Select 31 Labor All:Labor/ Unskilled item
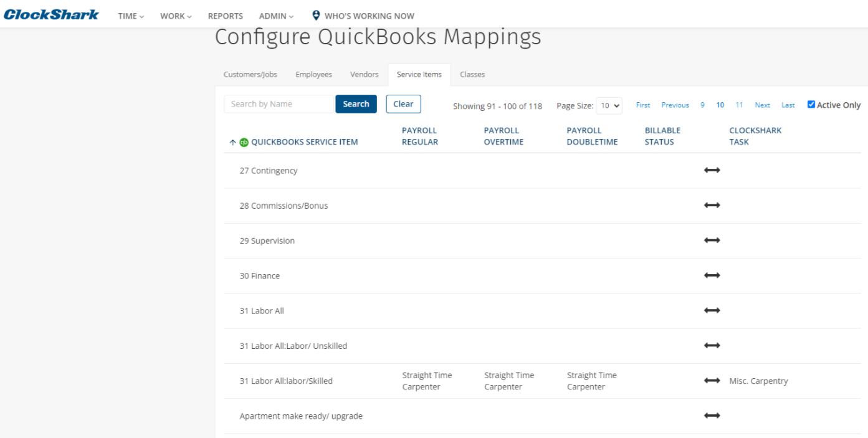868x438 pixels. pos(293,346)
